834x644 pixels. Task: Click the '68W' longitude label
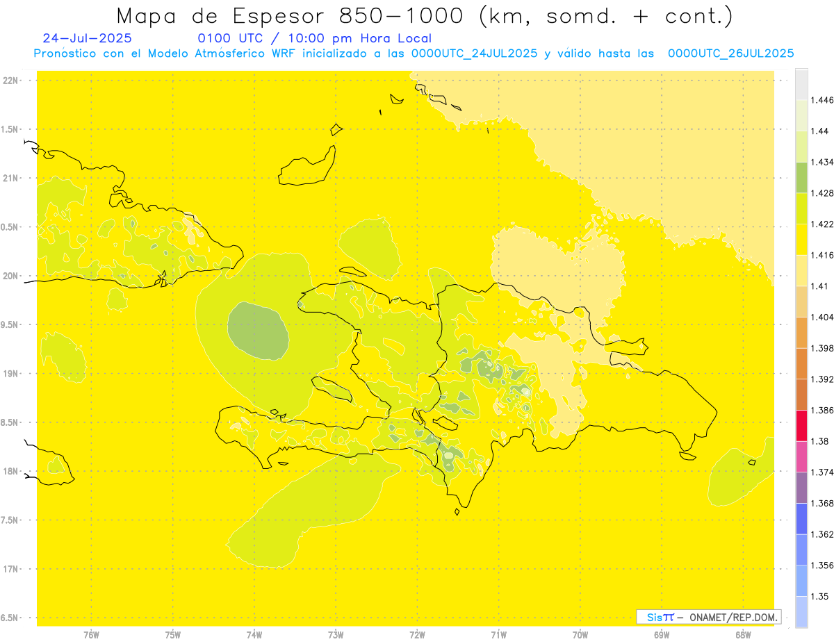(743, 634)
